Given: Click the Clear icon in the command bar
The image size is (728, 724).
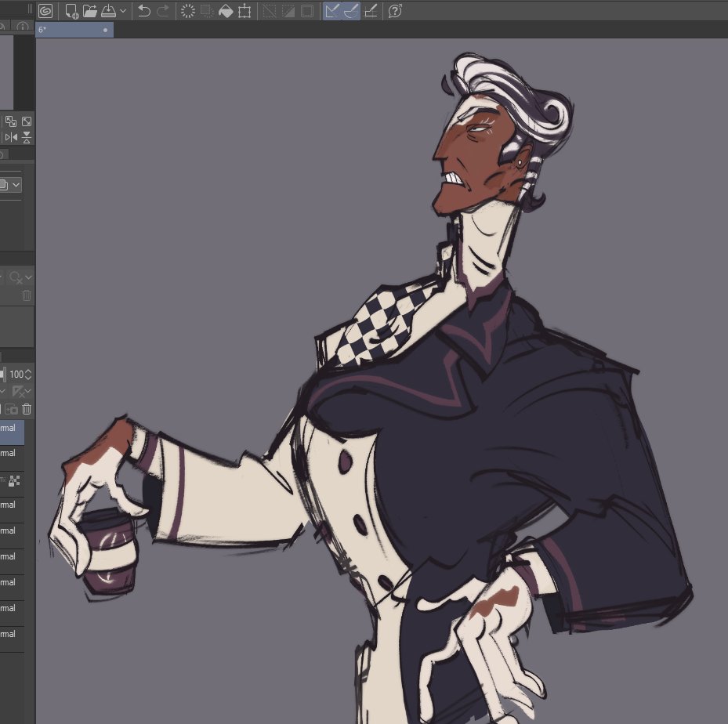Looking at the screenshot, I should pos(187,11).
